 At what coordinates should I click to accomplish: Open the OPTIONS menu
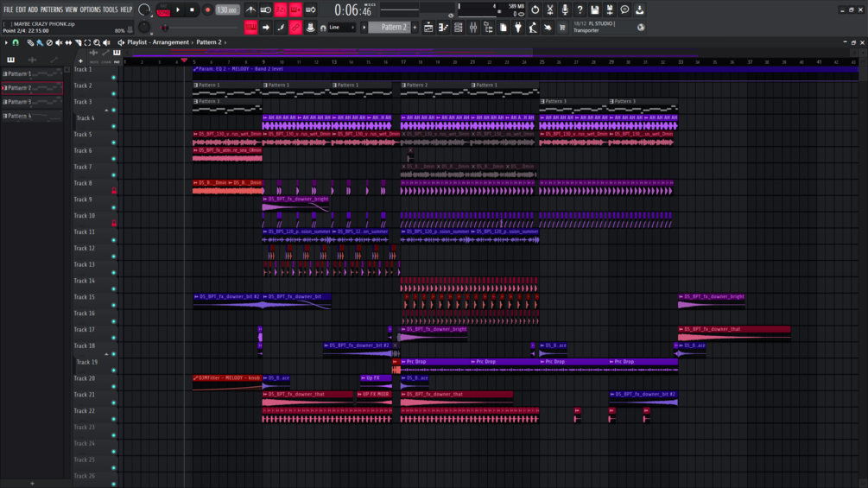(90, 10)
